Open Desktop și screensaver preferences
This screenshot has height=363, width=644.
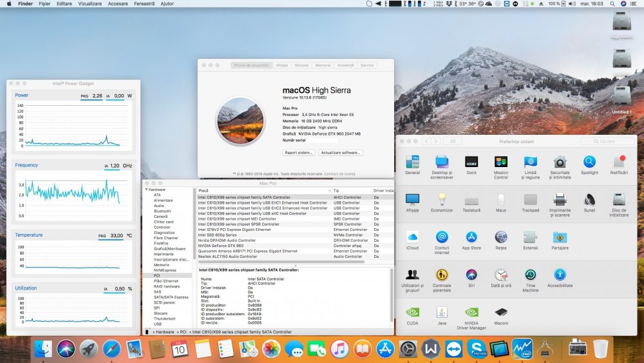pos(442,168)
